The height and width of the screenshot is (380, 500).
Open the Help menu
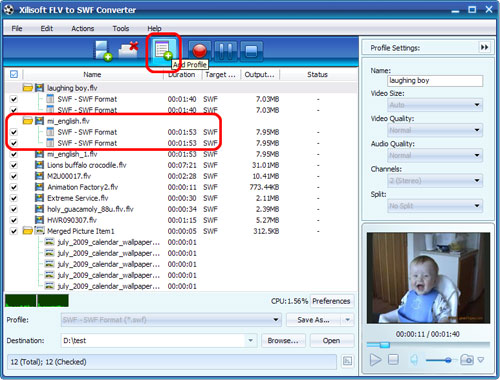pyautogui.click(x=154, y=29)
